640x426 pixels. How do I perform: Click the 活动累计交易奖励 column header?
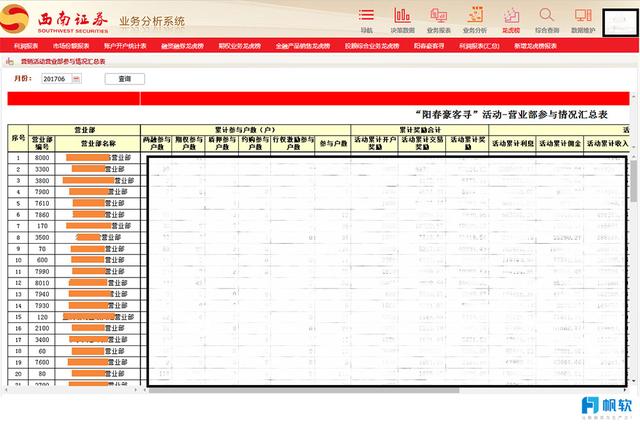pos(422,144)
